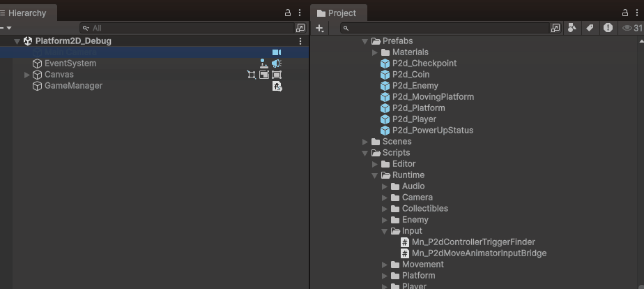The height and width of the screenshot is (289, 644).
Task: Expand the Materials folder
Action: pyautogui.click(x=374, y=52)
